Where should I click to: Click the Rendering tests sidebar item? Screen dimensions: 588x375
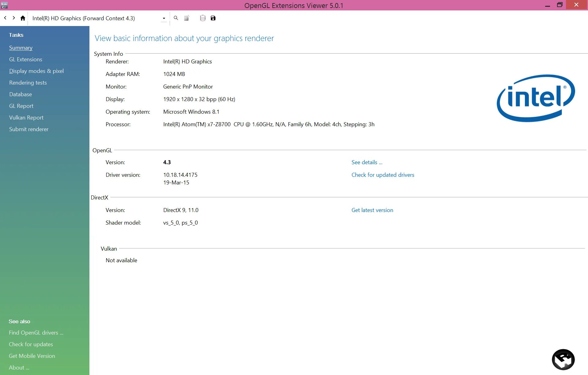(28, 82)
